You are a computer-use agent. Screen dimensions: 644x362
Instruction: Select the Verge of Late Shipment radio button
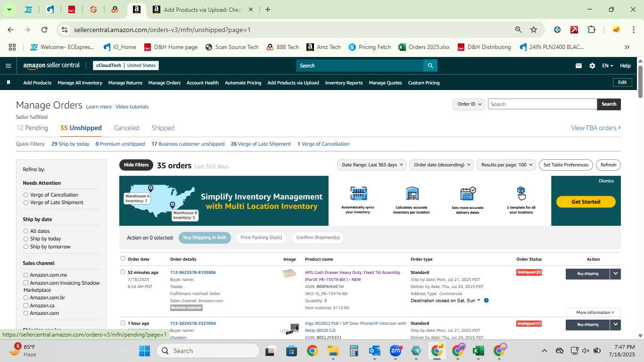point(26,202)
